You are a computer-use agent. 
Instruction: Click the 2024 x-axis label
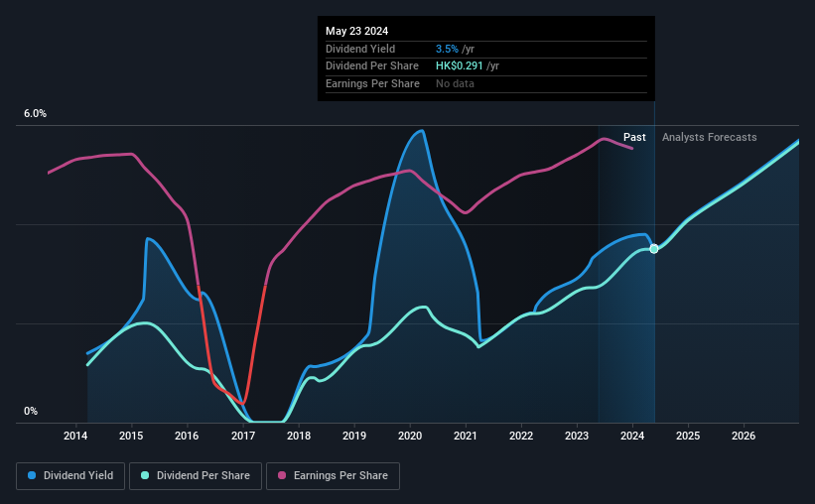pyautogui.click(x=632, y=436)
